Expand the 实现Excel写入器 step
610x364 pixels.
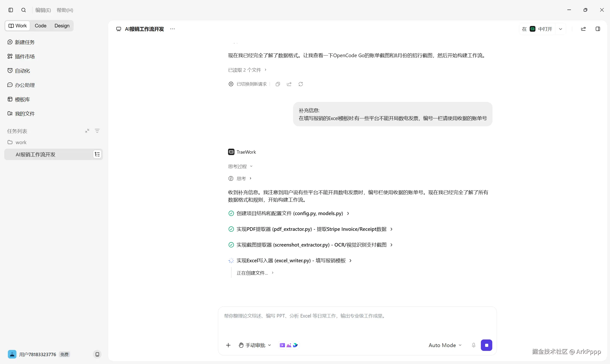[x=290, y=260]
